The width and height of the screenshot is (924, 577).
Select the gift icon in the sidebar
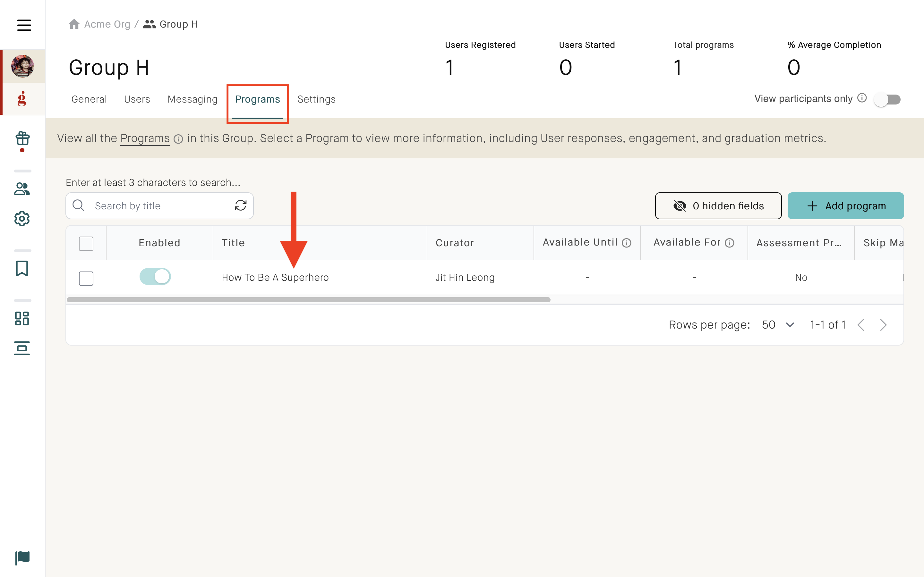tap(22, 139)
